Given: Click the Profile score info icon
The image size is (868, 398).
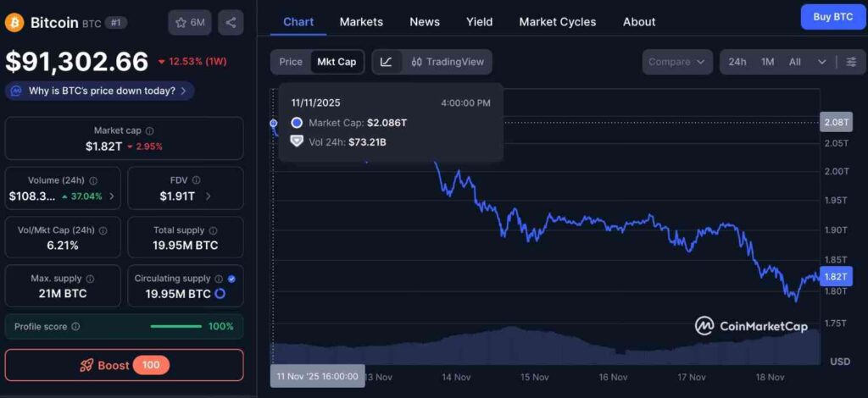Looking at the screenshot, I should pos(75,327).
